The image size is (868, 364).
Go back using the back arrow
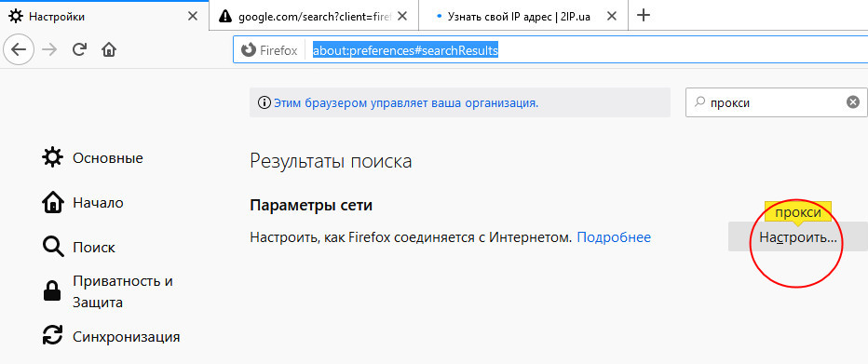click(x=19, y=49)
